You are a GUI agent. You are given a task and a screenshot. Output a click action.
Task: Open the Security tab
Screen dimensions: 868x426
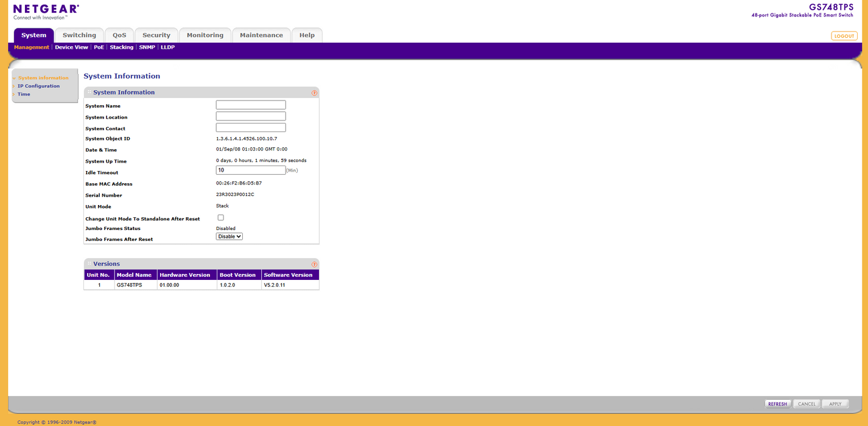coord(156,35)
